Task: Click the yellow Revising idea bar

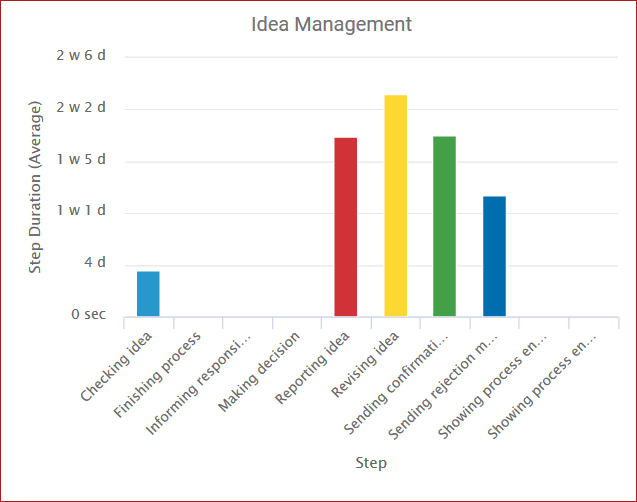Action: pos(395,206)
